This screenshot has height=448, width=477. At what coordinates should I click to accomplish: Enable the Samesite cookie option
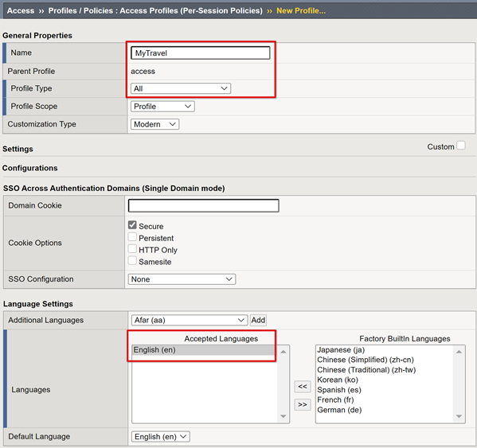(132, 261)
